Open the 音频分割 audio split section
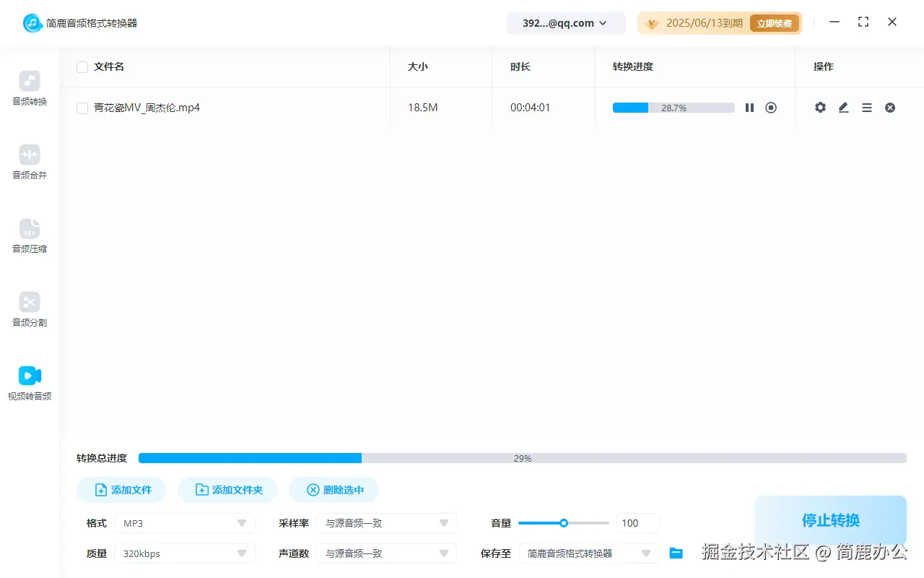The image size is (924, 578). coord(30,310)
